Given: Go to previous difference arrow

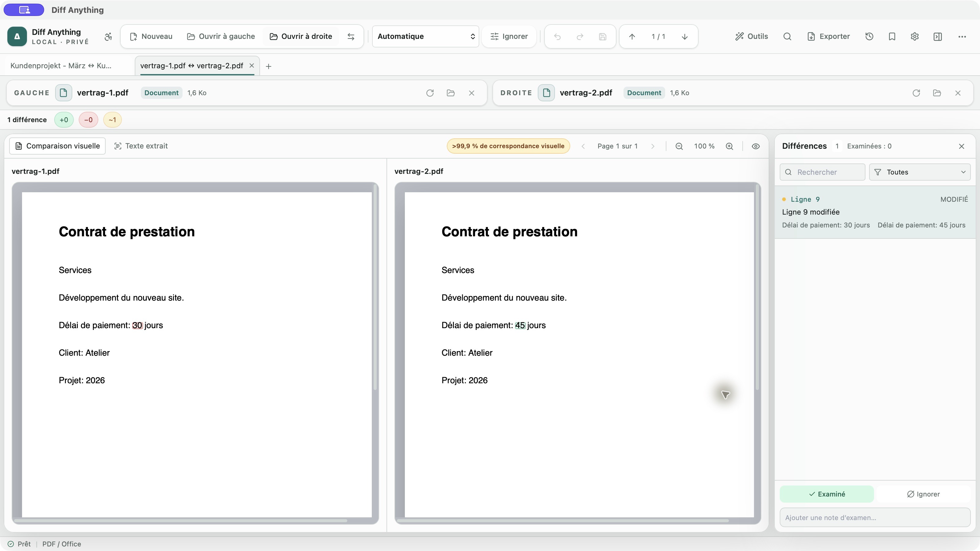Looking at the screenshot, I should [632, 36].
